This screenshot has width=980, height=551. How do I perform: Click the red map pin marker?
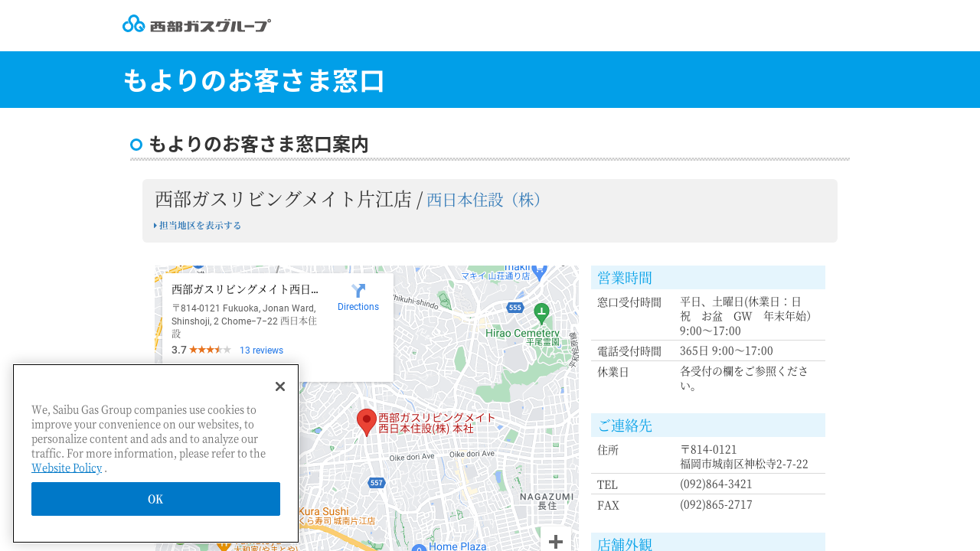click(x=367, y=422)
